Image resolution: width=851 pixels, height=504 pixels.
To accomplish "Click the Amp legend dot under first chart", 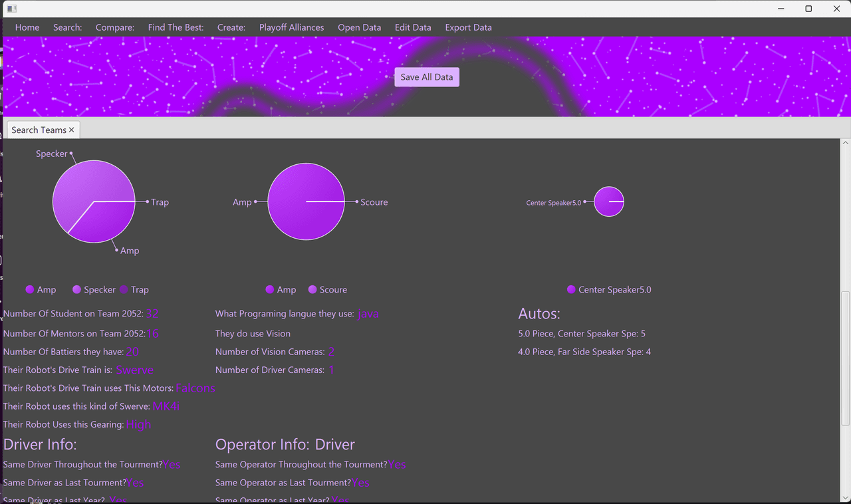I will (x=30, y=289).
